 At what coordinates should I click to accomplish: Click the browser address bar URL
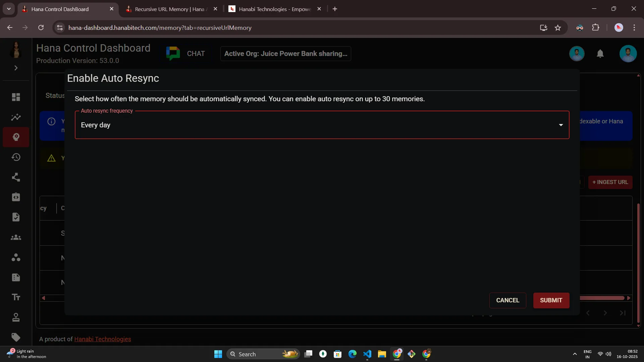coord(160,28)
